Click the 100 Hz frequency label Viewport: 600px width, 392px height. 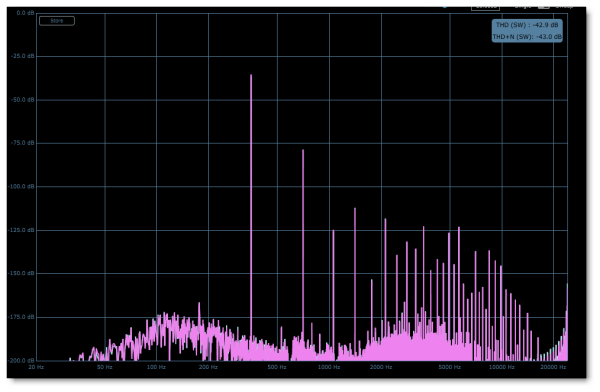coord(156,367)
